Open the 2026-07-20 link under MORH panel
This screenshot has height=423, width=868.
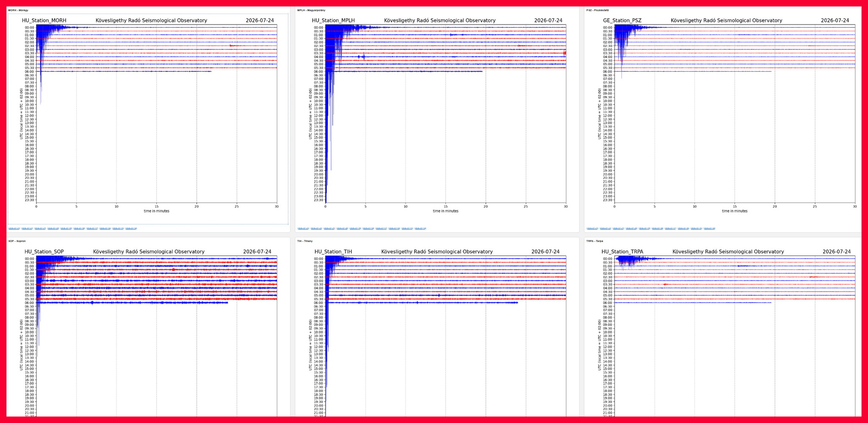tap(53, 228)
